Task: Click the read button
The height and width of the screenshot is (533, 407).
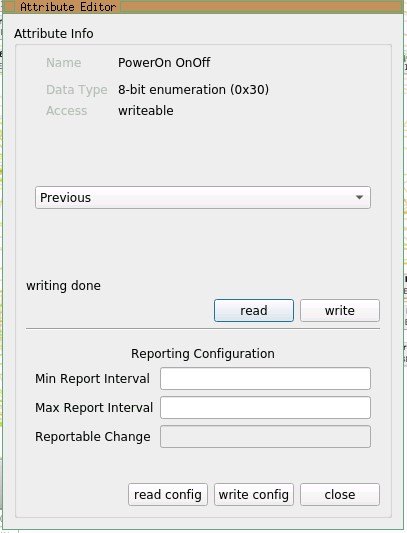Action: pyautogui.click(x=254, y=310)
